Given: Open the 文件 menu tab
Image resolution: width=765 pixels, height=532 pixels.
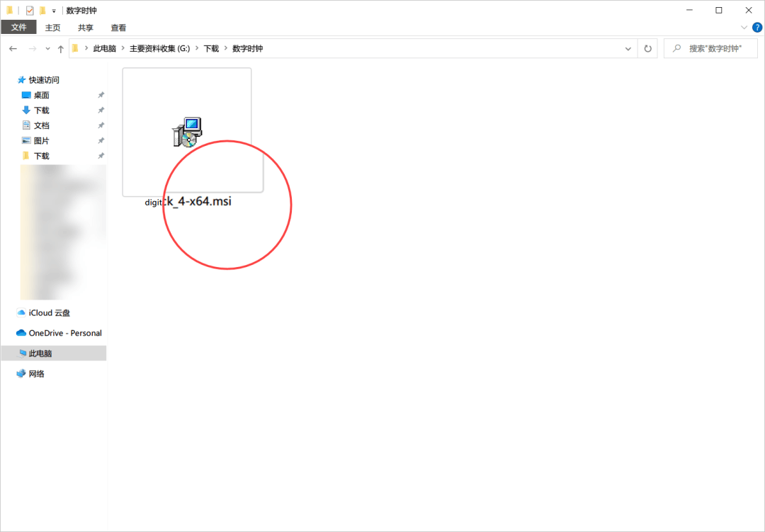Looking at the screenshot, I should click(x=18, y=28).
